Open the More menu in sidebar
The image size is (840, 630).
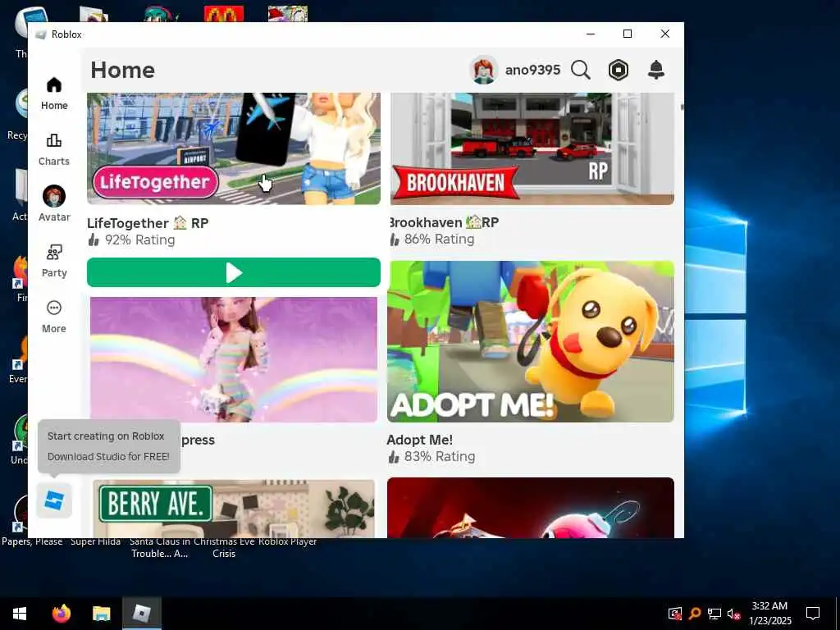click(54, 317)
